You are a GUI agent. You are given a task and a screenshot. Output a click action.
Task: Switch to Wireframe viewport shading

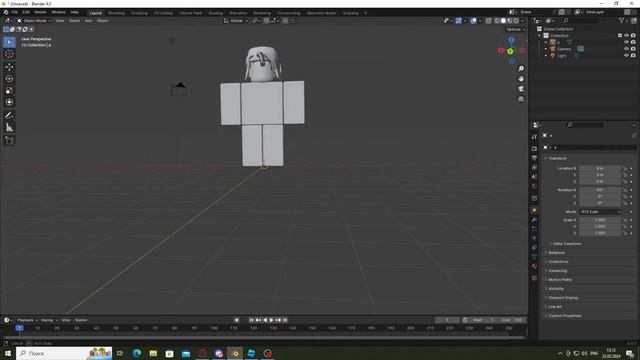point(497,21)
